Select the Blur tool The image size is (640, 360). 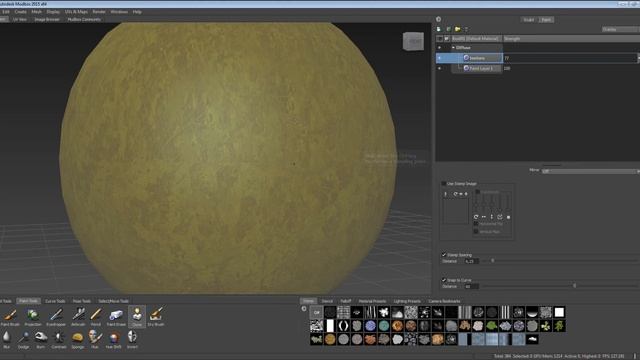coord(7,340)
